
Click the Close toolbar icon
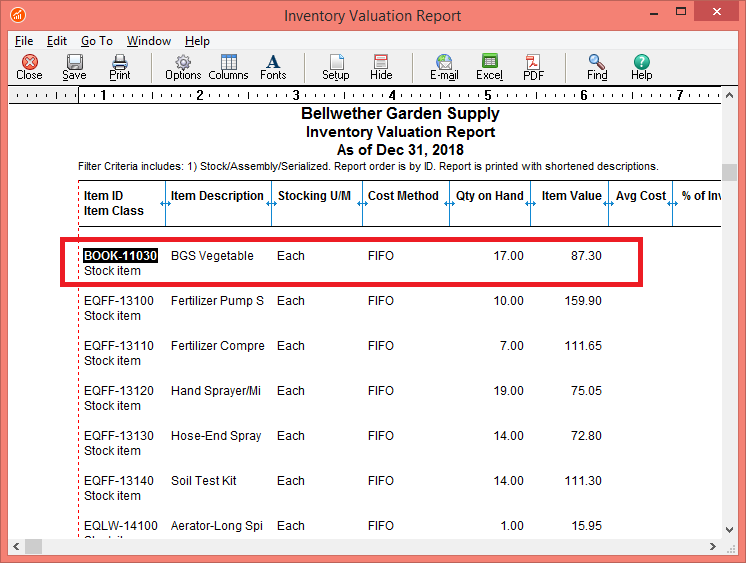pos(29,67)
